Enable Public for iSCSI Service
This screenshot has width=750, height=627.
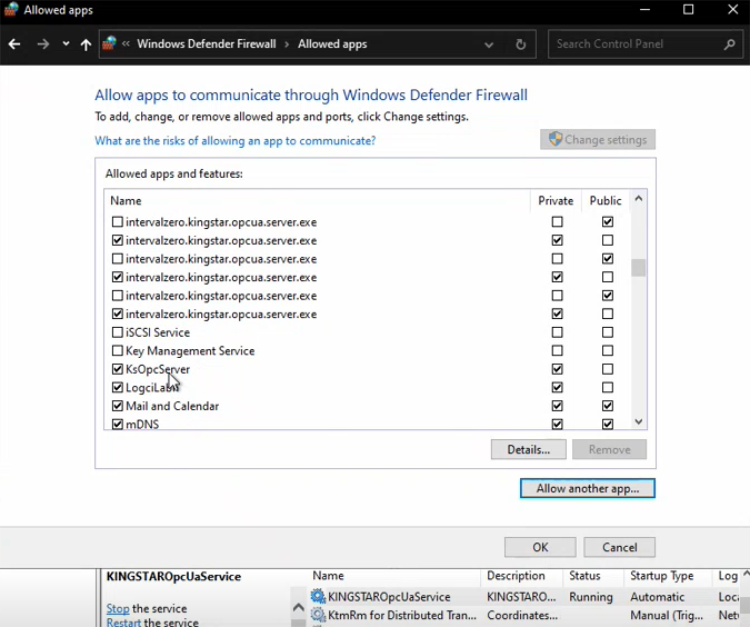tap(607, 332)
